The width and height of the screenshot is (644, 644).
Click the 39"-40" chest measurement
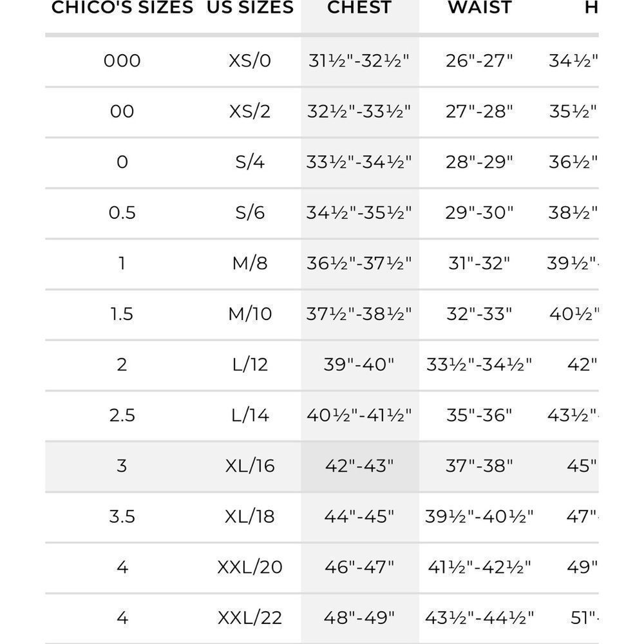tap(359, 365)
